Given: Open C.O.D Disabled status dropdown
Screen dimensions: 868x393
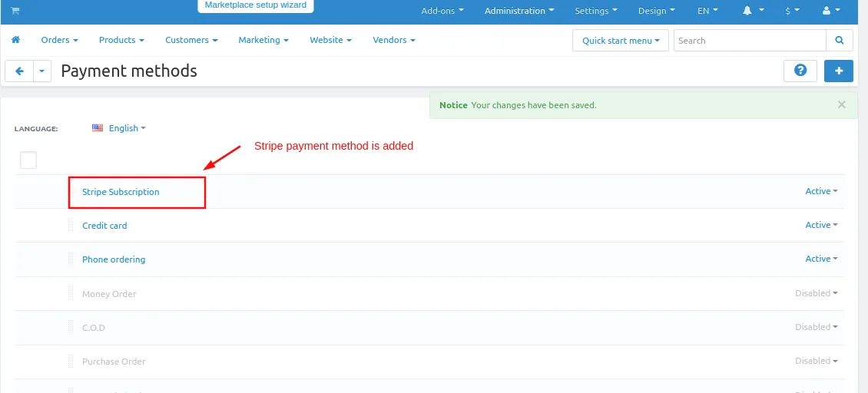Looking at the screenshot, I should (817, 326).
